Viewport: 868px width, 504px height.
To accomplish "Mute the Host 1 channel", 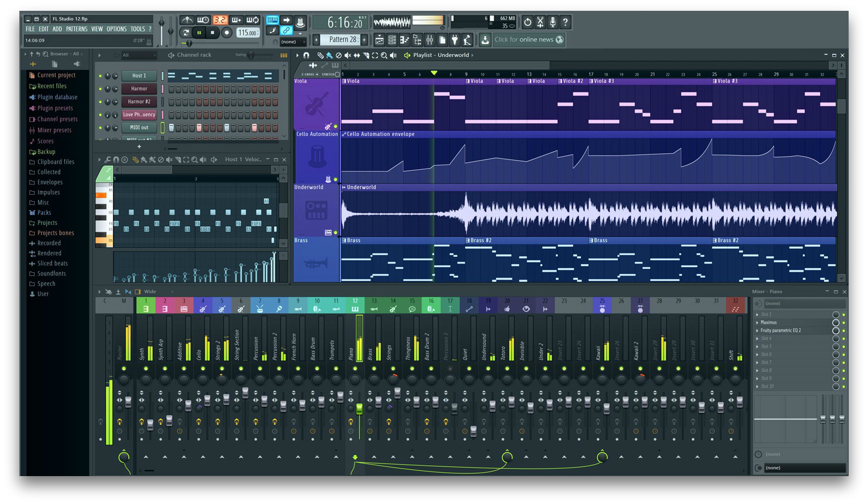I will [x=100, y=76].
